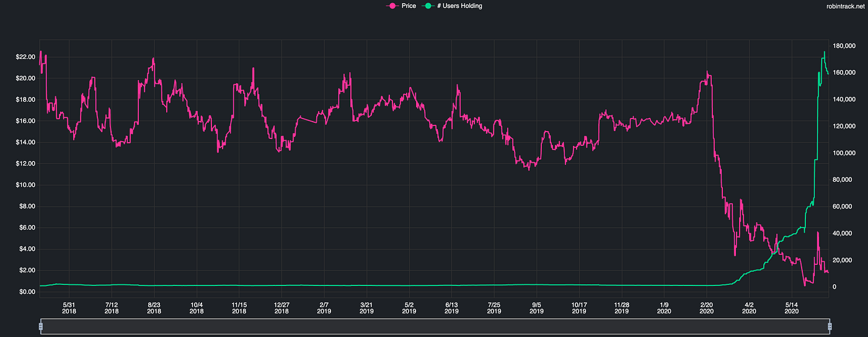Image resolution: width=868 pixels, height=337 pixels.
Task: Click the $14.00 price axis label
Action: (24, 143)
